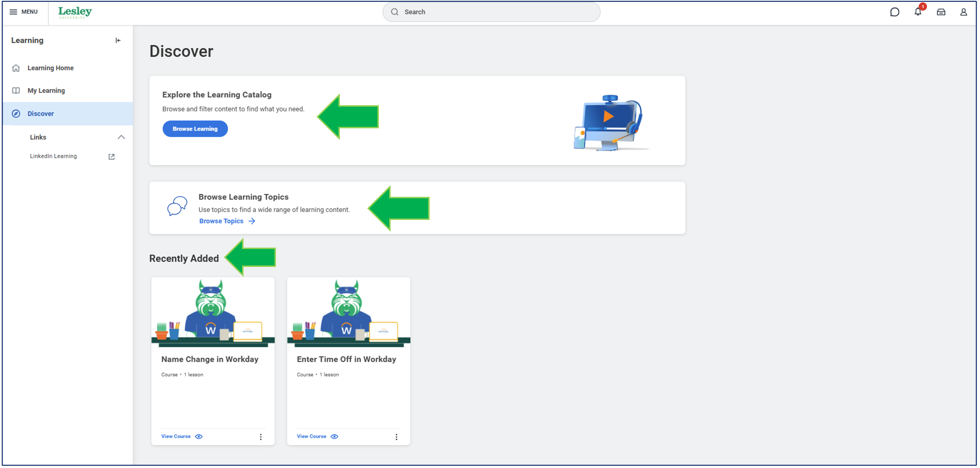
Task: Click eye icon on Name Change course
Action: point(199,437)
